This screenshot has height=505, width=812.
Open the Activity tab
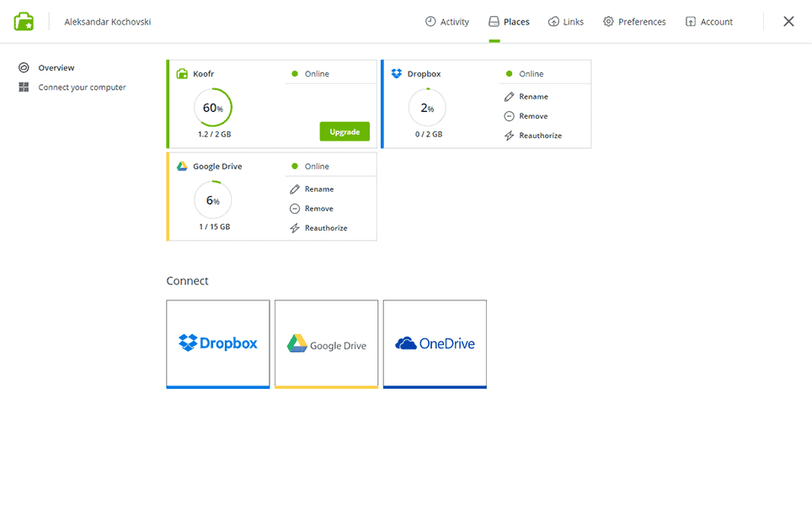[447, 22]
